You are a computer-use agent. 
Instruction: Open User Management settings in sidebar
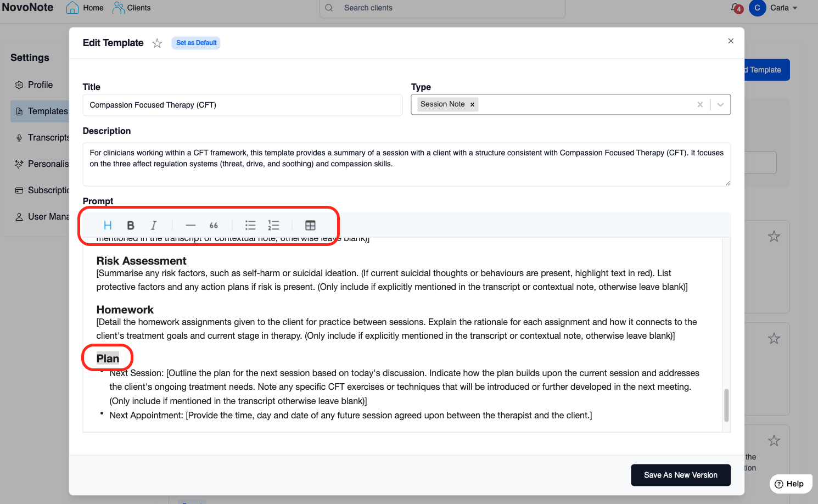42,216
